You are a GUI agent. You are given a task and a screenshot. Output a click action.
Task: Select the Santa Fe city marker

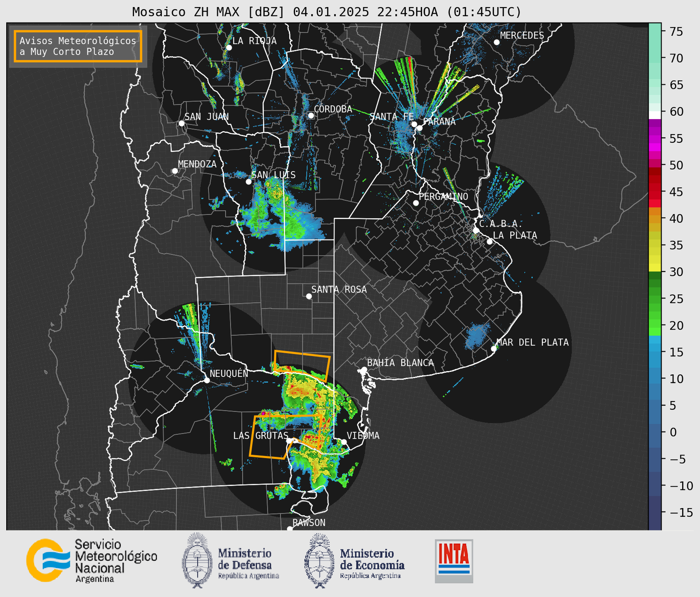click(x=414, y=124)
